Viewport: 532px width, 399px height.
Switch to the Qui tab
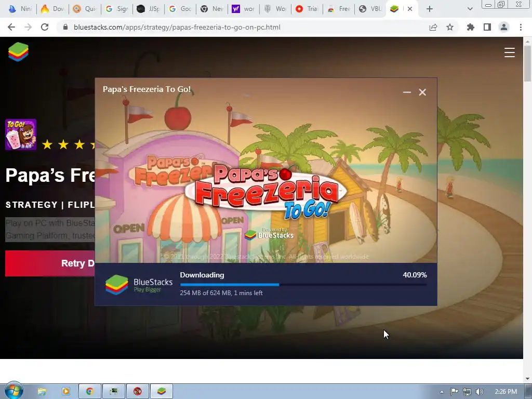click(x=85, y=9)
